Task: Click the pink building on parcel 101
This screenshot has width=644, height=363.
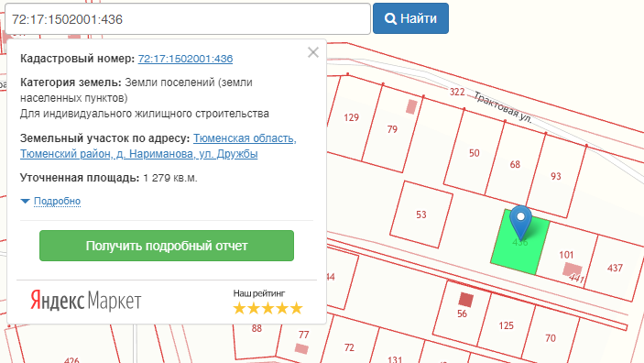Action: pyautogui.click(x=572, y=269)
